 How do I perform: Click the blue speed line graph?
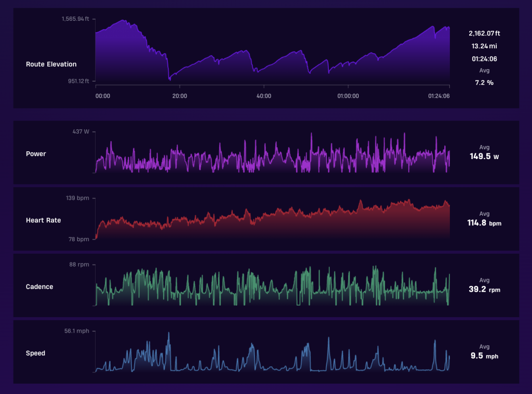pyautogui.click(x=272, y=352)
